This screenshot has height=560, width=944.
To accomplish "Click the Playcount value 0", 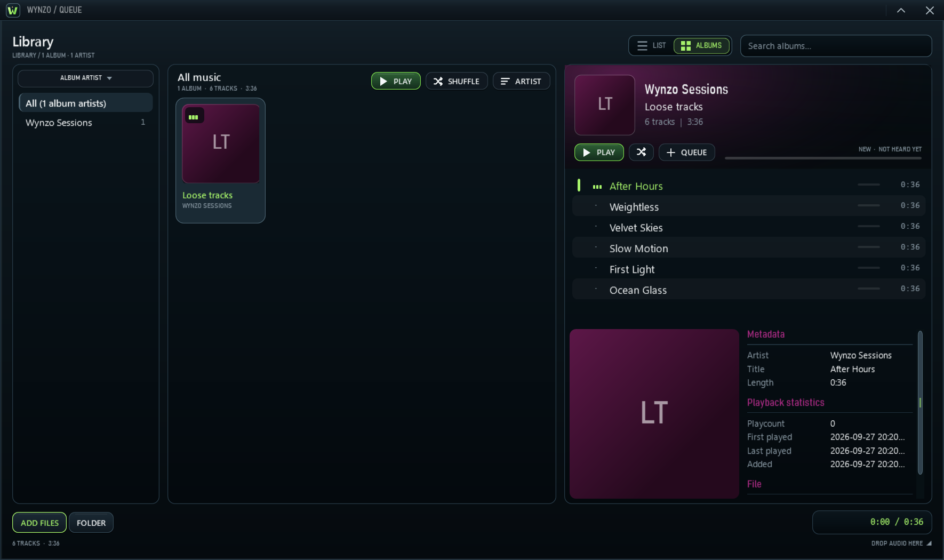I will pos(833,423).
